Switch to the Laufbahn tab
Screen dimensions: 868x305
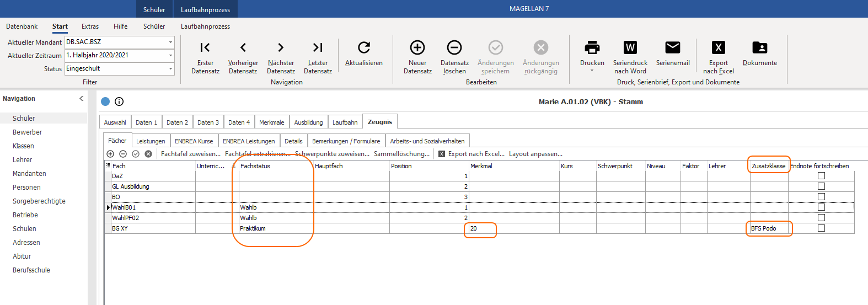point(345,122)
